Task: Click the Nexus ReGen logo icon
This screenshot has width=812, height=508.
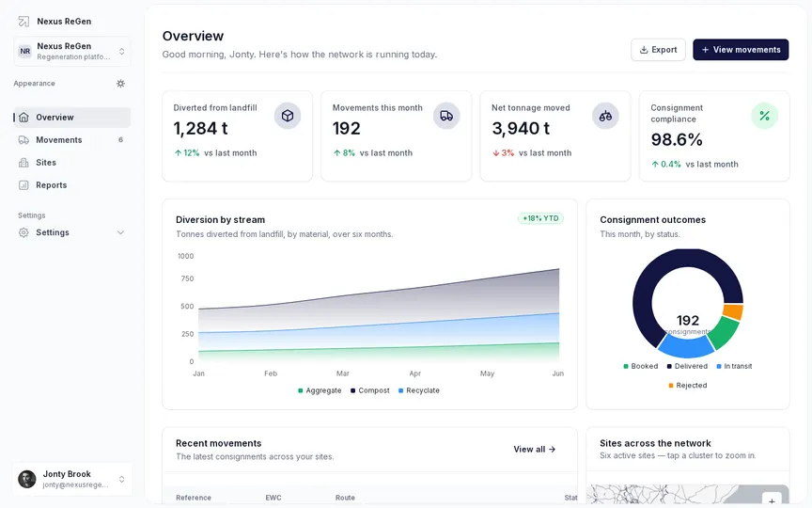Action: 23,22
